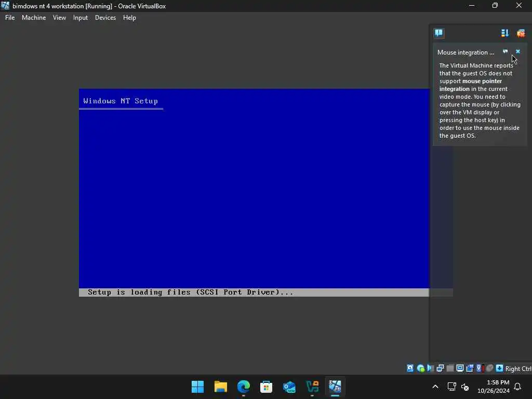The image size is (532, 399).
Task: Click the display monitor status icon
Action: pos(460,368)
